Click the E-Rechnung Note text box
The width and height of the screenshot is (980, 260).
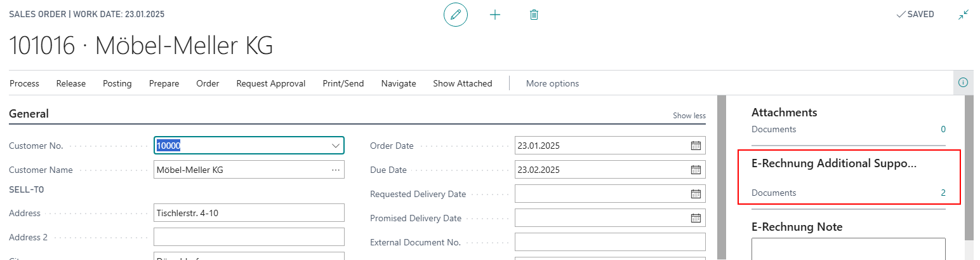tap(848, 249)
